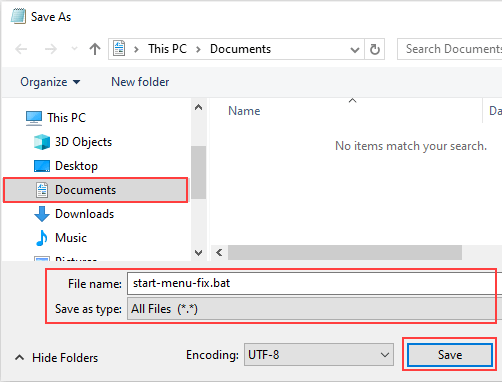Refresh the Documents folder view
Screen dimensions: 502x382
coord(375,49)
